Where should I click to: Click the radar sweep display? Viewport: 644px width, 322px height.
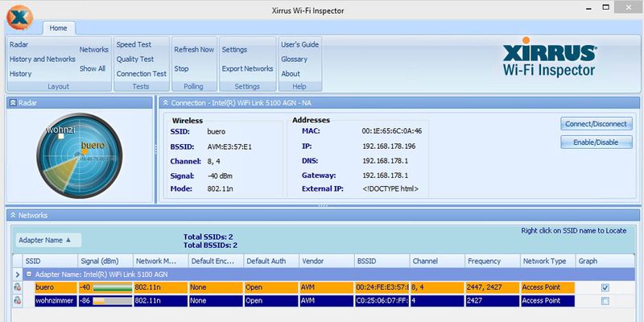coord(79,155)
